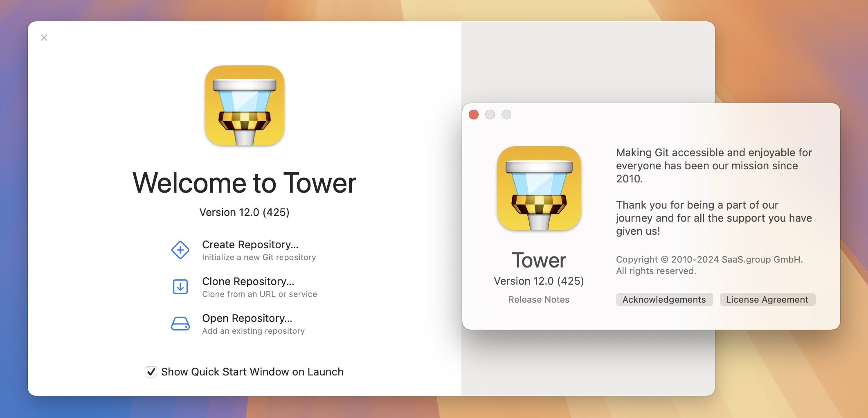Click the Tower title in About window
The width and height of the screenshot is (868, 418).
pyautogui.click(x=539, y=260)
